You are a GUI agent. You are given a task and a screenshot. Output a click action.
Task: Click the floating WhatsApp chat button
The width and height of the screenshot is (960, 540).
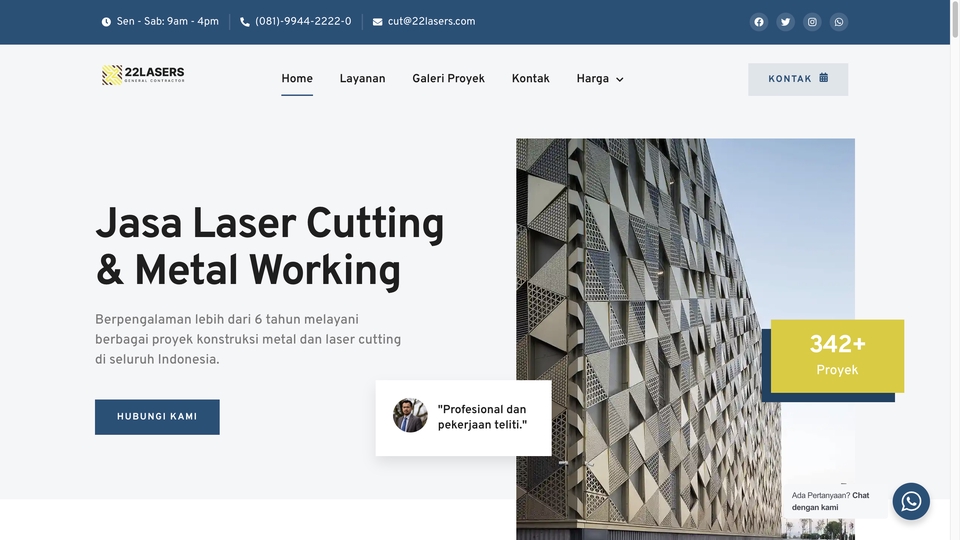[911, 501]
